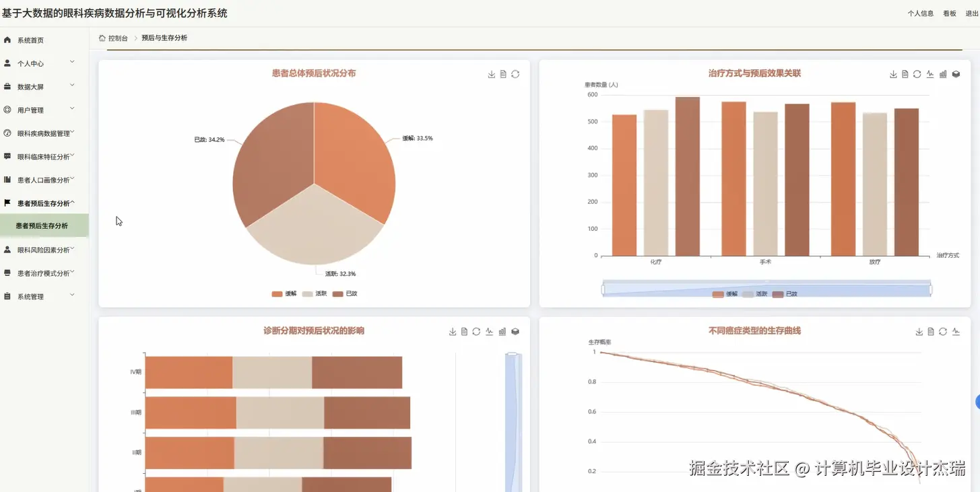The height and width of the screenshot is (492, 980).
Task: Change 诊断分期对预后状况的影响 chart to bar type
Action: tap(502, 331)
